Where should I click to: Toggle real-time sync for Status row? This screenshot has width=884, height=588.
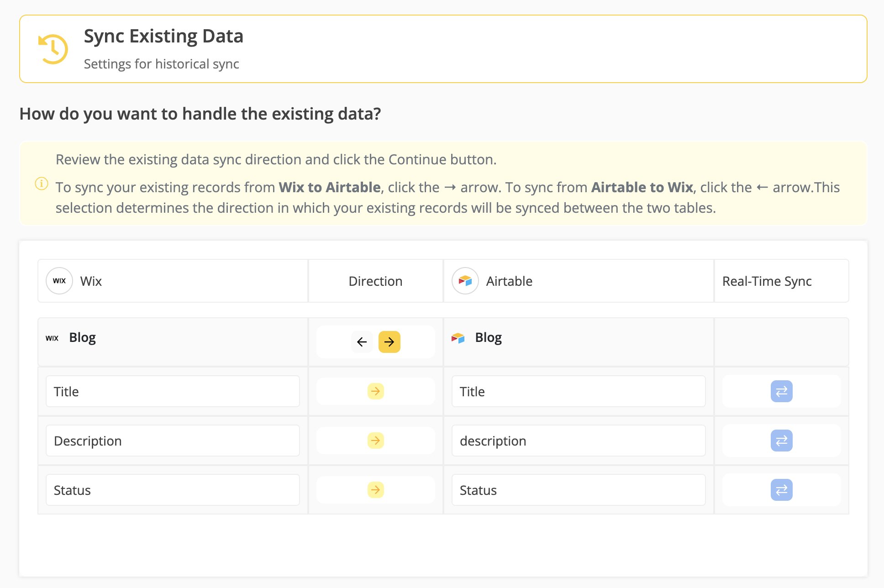click(x=782, y=490)
